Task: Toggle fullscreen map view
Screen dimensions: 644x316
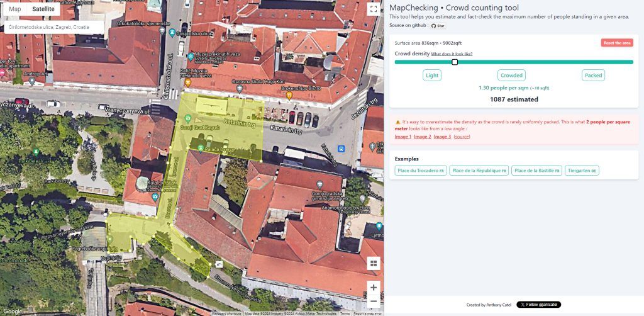Action: tap(374, 9)
